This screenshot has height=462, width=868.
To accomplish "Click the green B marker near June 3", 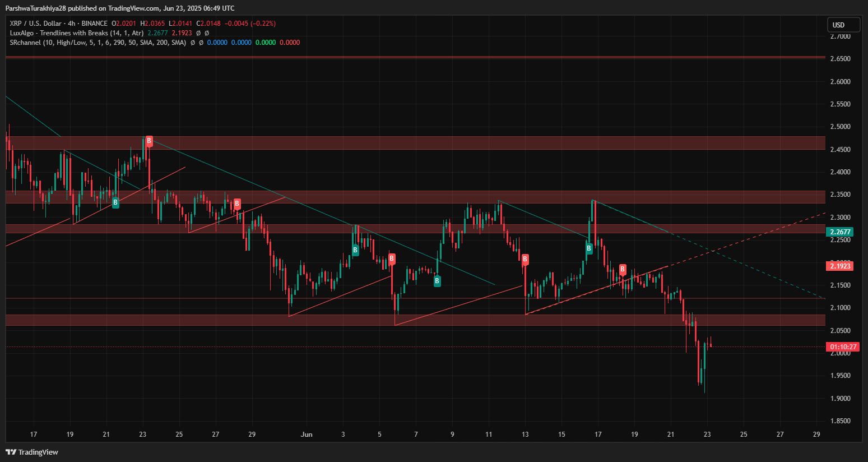I will click(355, 250).
